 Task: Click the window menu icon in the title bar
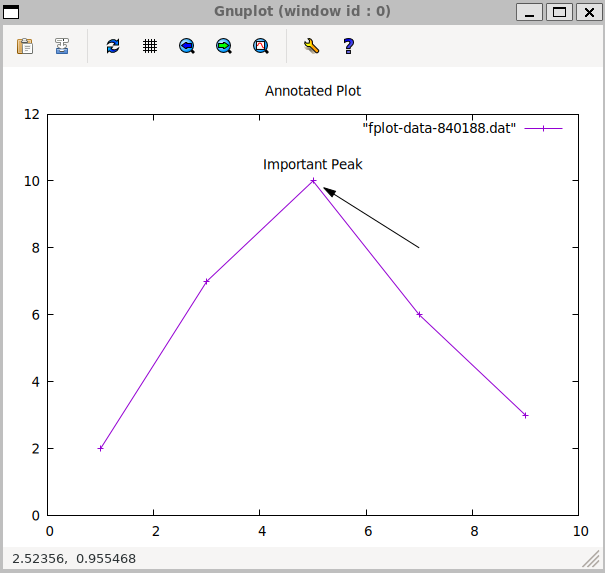click(x=11, y=12)
